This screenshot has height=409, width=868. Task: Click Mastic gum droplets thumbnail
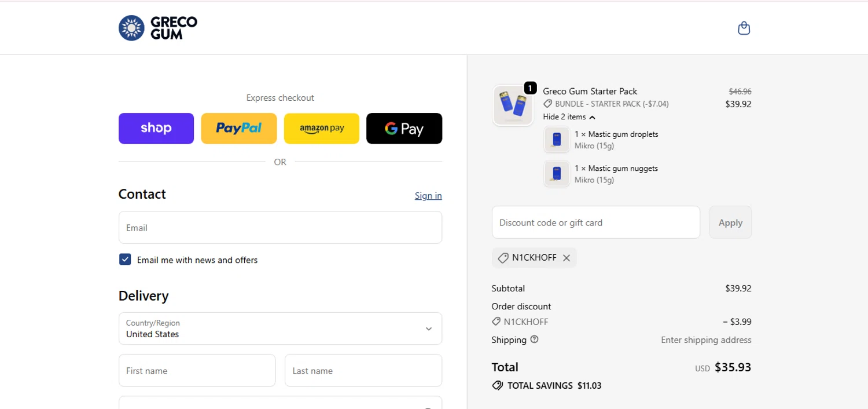point(557,140)
